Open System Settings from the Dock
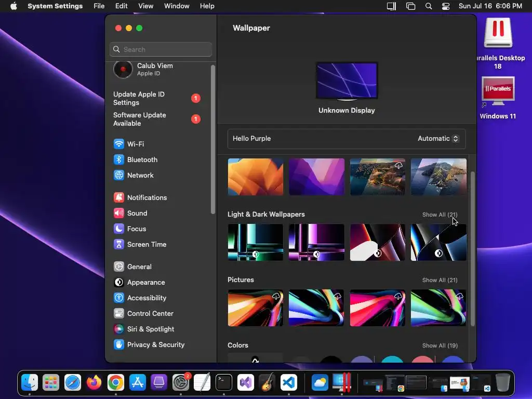This screenshot has width=532, height=399. (180, 382)
